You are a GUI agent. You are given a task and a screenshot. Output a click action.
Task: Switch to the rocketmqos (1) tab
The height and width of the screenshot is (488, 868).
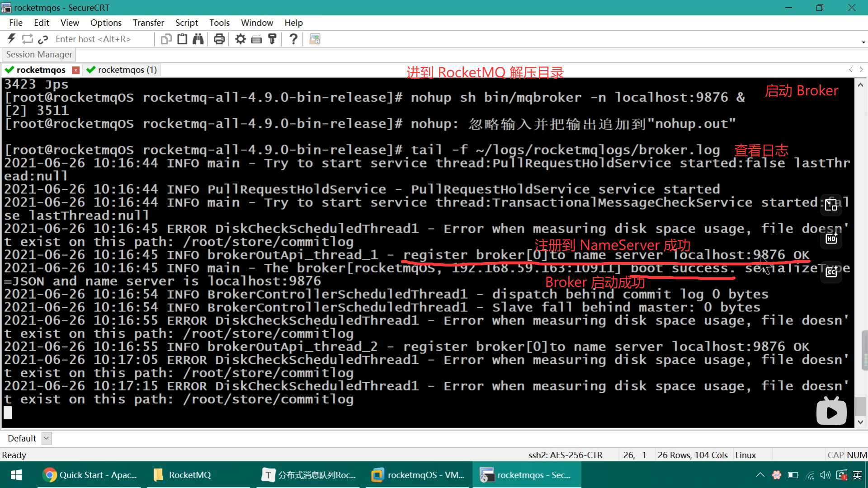pyautogui.click(x=122, y=70)
